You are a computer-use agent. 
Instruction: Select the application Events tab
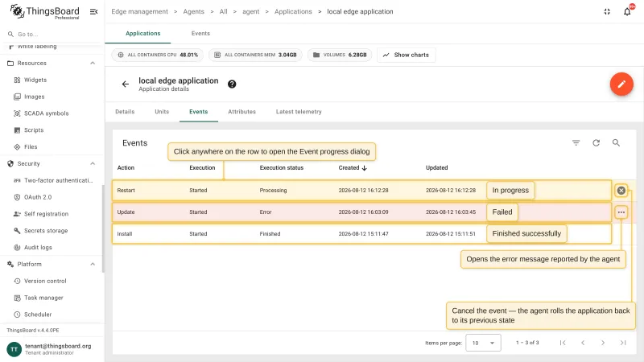pos(198,112)
